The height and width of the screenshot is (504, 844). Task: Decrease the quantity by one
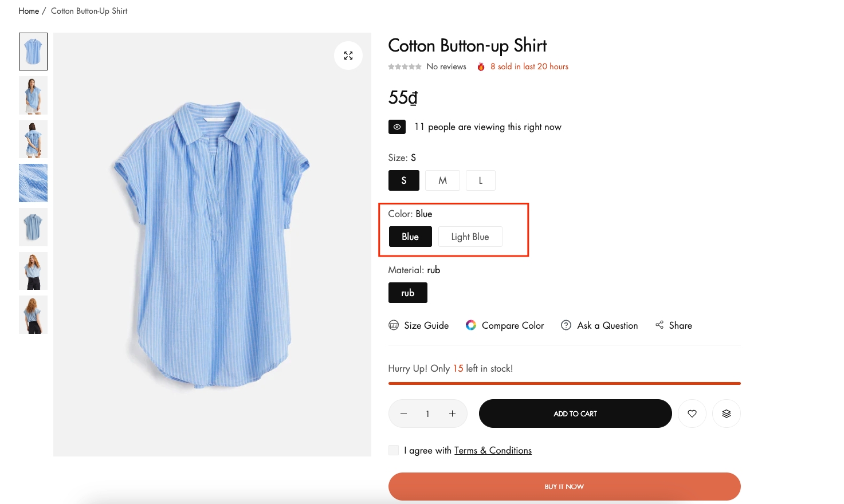pyautogui.click(x=403, y=414)
